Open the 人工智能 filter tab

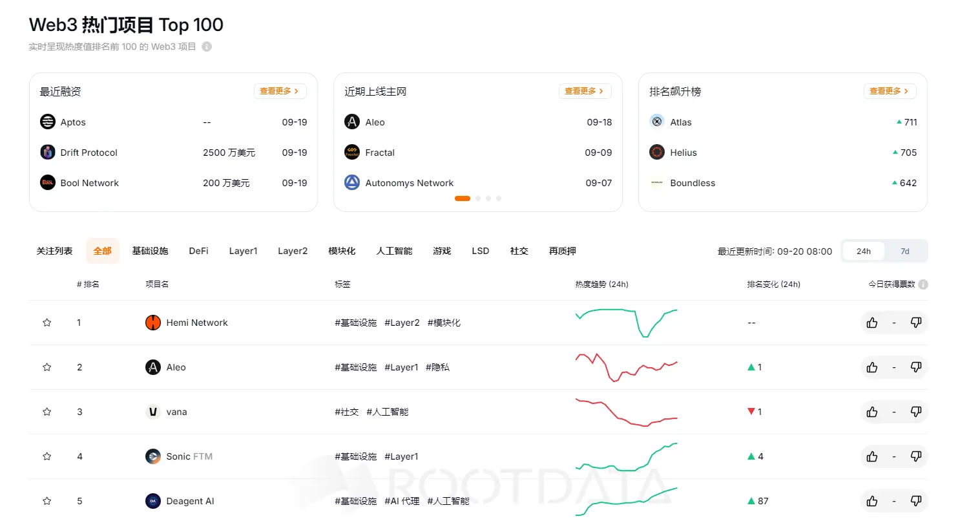click(393, 251)
